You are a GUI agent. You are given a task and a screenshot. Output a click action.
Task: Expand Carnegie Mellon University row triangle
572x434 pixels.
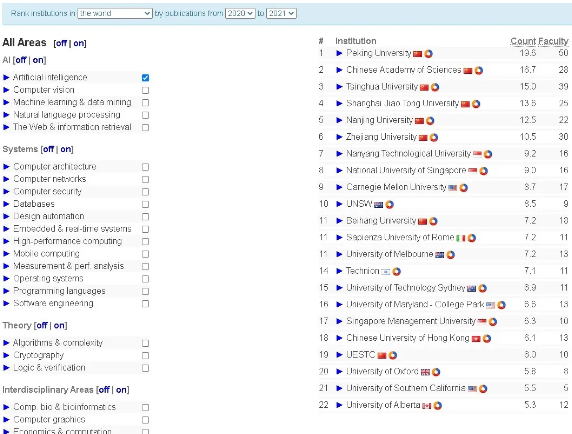click(x=339, y=187)
